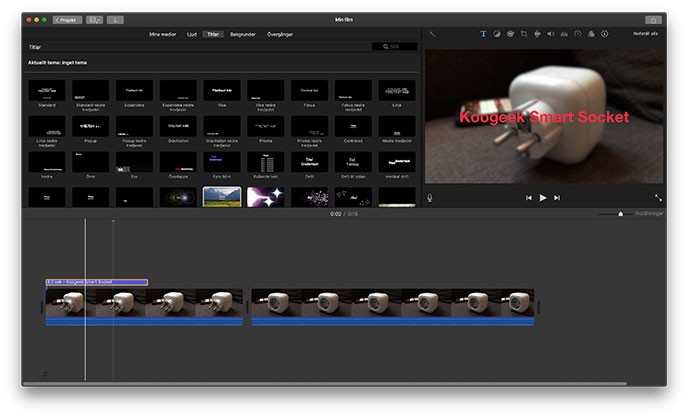Switch to Övergångar tab
The image size is (688, 417).
point(280,34)
